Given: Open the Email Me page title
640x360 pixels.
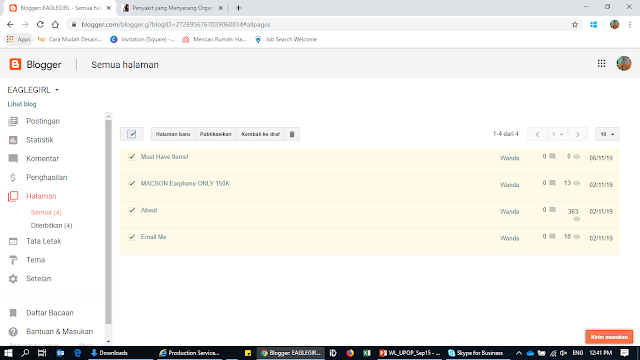Looking at the screenshot, I should [x=153, y=237].
